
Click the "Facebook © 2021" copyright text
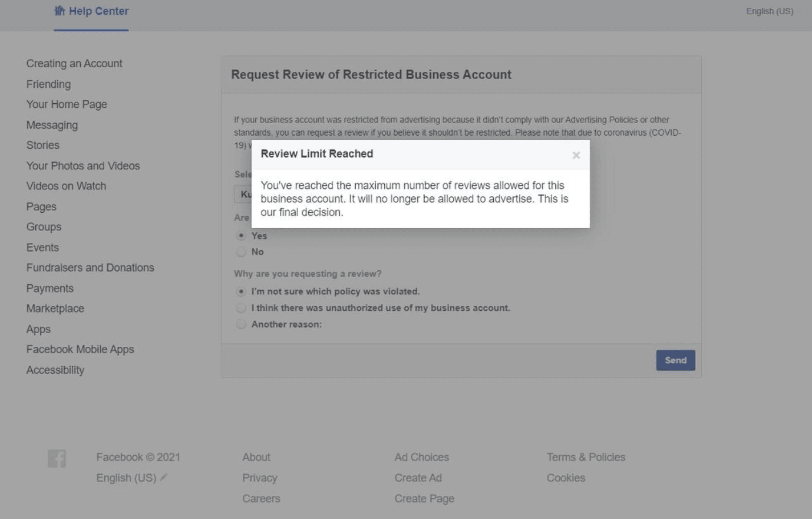(x=138, y=457)
